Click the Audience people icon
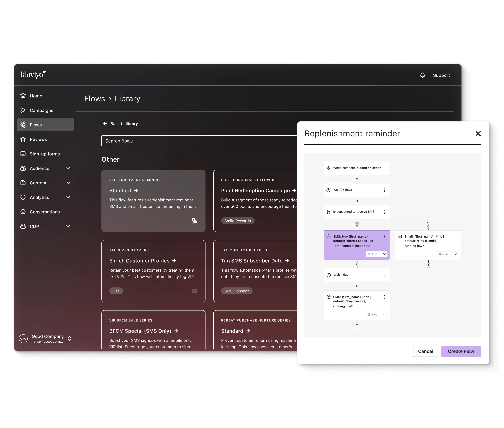 coord(23,168)
